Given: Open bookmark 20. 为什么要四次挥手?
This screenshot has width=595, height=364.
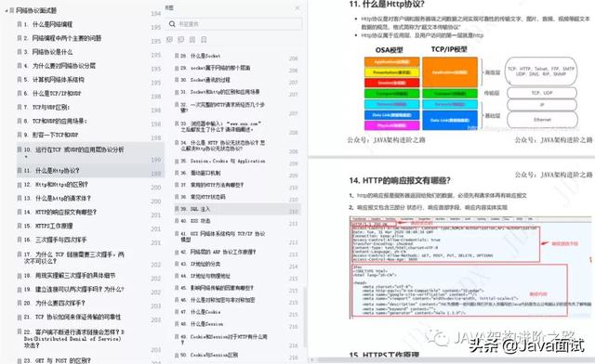Looking at the screenshot, I should click(54, 304).
